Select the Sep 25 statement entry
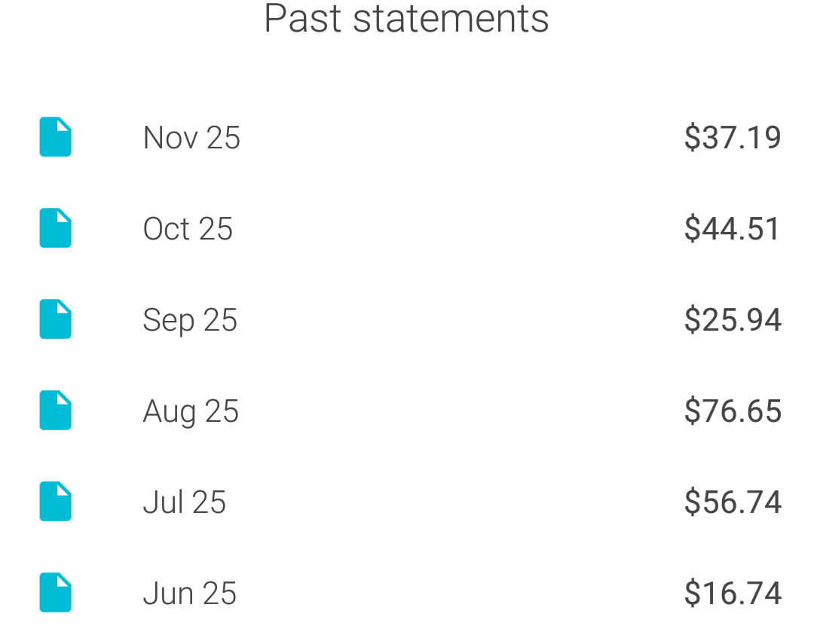Screen dimensions: 814x644 click(190, 319)
